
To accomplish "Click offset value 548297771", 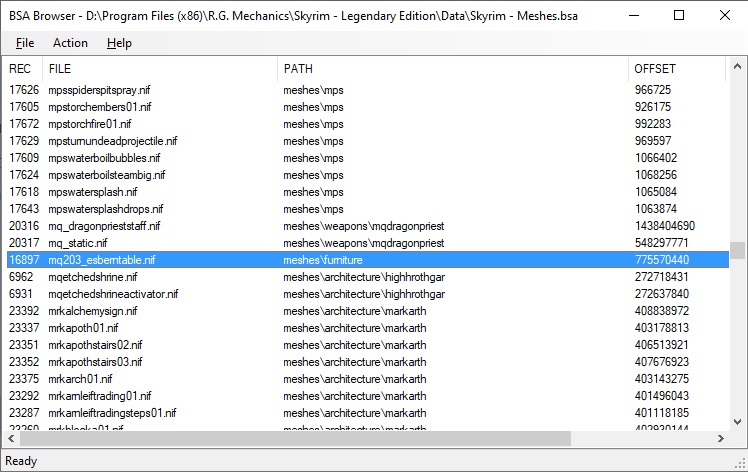I will [662, 243].
